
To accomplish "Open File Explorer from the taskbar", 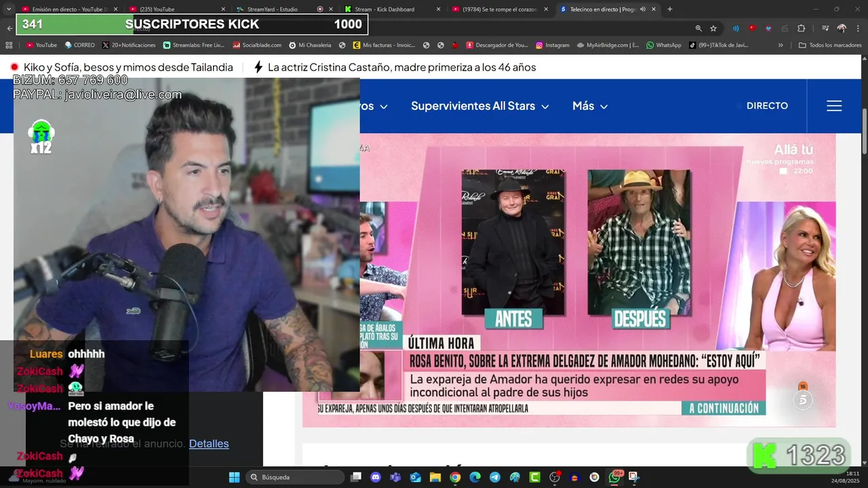I will [x=435, y=477].
